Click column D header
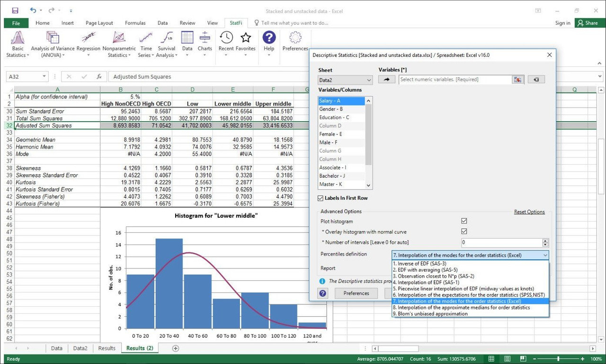This screenshot has height=364, width=606. [192, 89]
